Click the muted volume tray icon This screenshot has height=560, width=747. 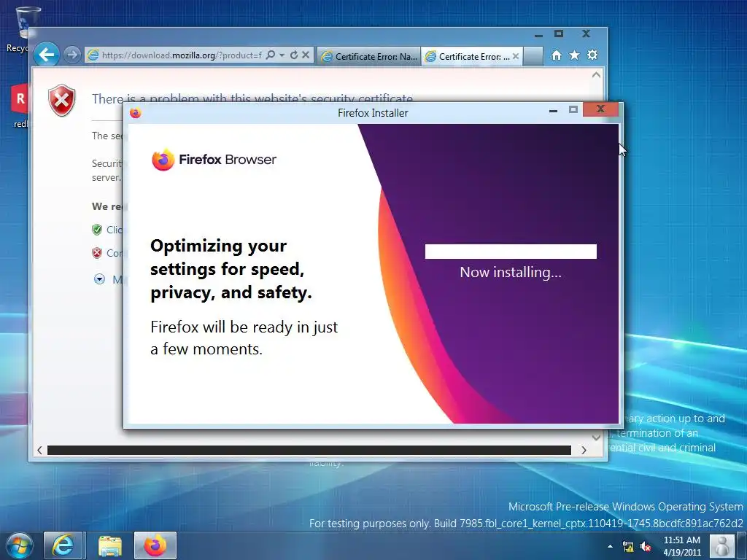(646, 547)
